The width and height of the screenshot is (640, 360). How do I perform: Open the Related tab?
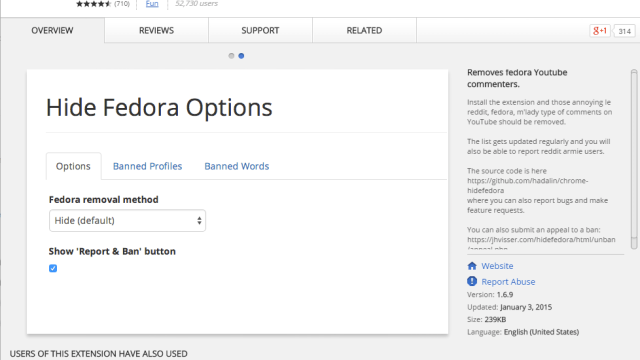(x=364, y=31)
